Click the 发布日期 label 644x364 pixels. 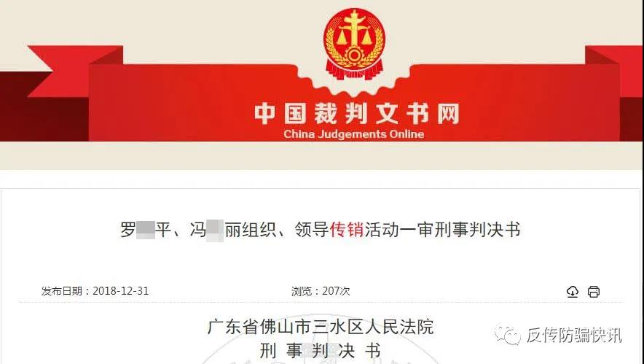tap(62, 291)
